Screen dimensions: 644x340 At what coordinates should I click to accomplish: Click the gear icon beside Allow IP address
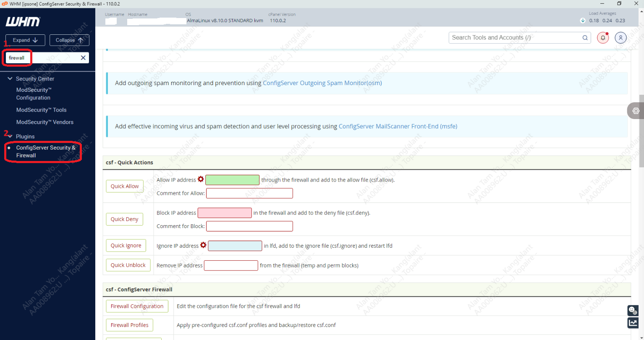point(201,179)
